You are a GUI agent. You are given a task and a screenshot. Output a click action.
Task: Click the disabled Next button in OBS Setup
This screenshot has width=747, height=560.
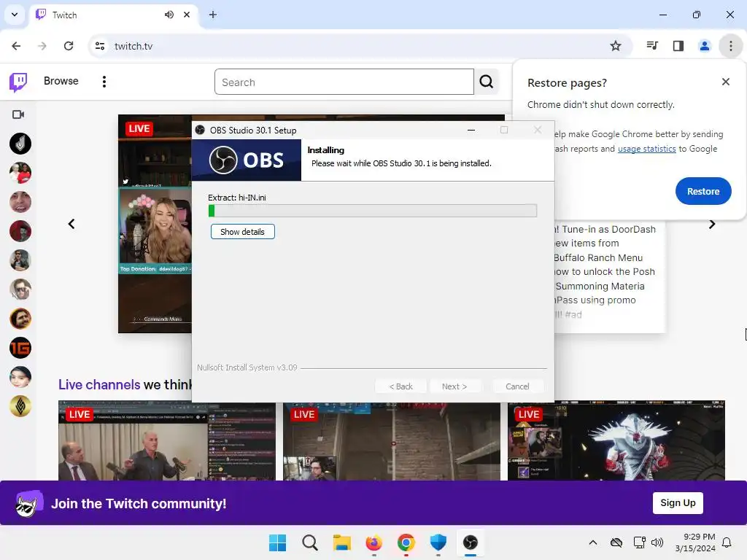(x=454, y=386)
